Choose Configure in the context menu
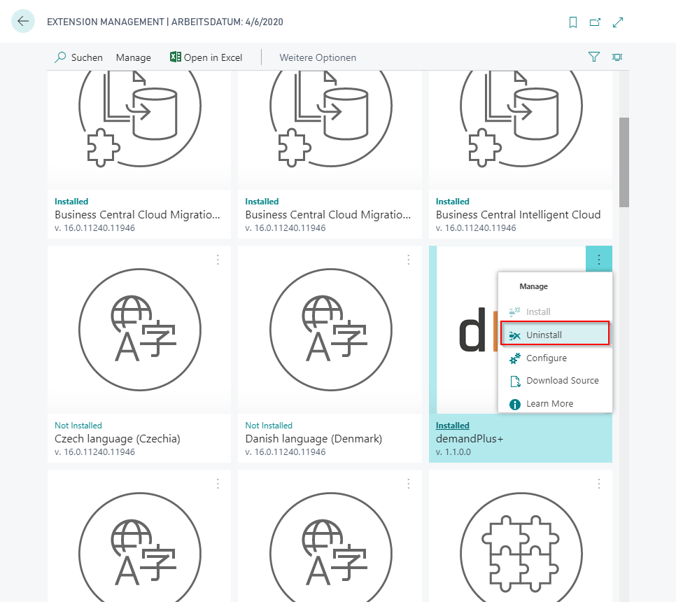 tap(555, 358)
